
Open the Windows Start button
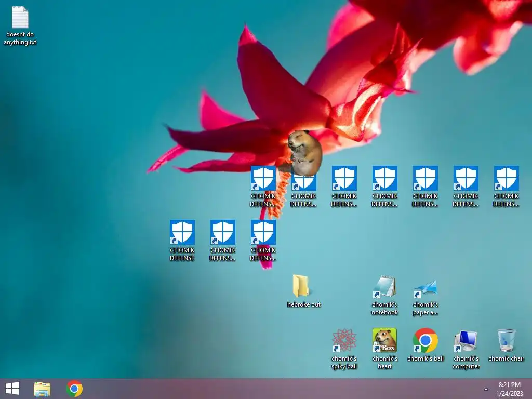tap(12, 389)
